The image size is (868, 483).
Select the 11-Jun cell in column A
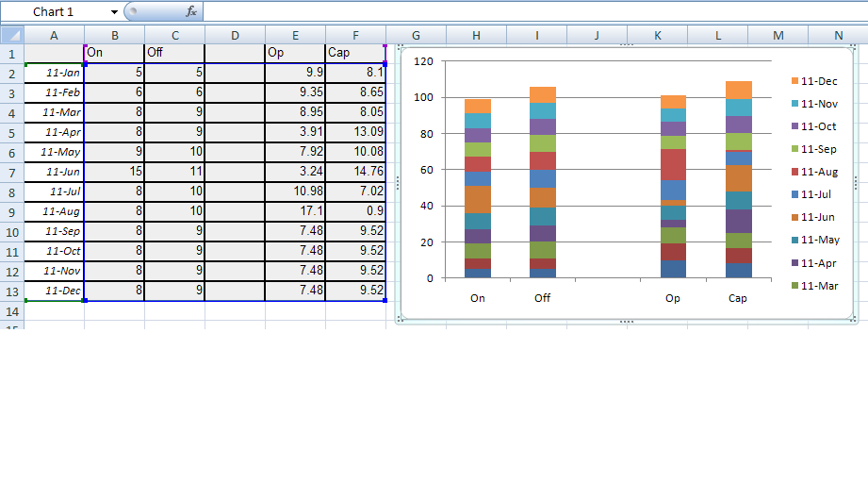click(54, 172)
